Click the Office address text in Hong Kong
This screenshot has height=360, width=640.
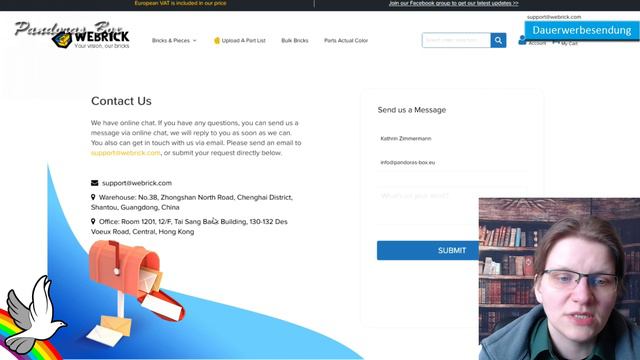[x=189, y=227]
